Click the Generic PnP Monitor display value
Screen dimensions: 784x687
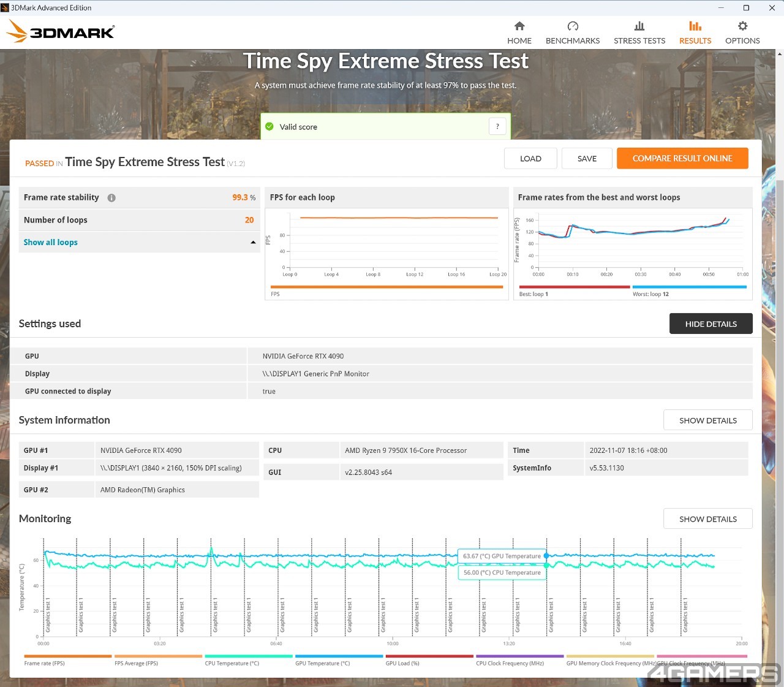click(x=315, y=374)
